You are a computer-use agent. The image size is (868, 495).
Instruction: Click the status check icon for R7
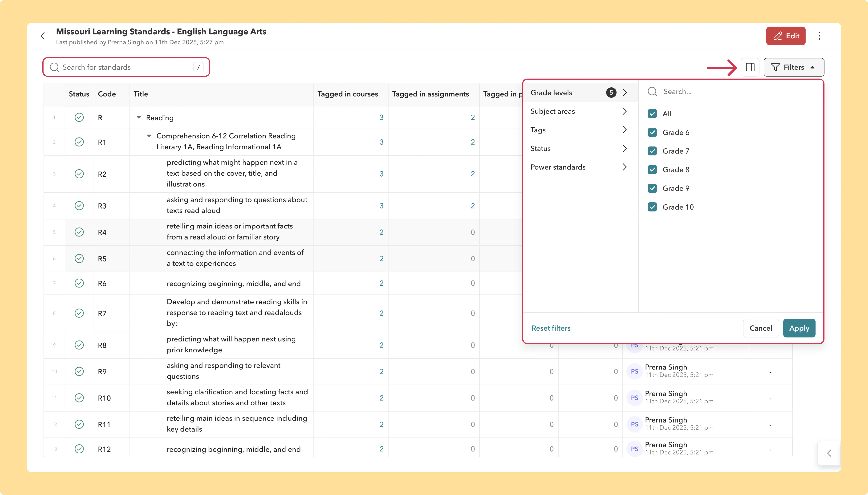click(79, 313)
